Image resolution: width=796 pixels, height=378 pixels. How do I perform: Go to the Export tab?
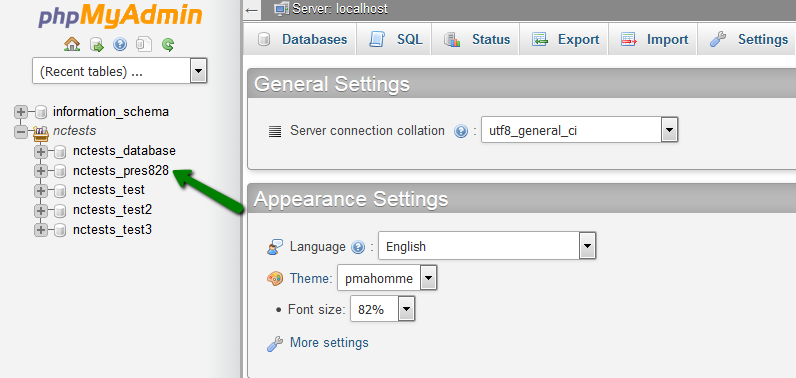(563, 40)
